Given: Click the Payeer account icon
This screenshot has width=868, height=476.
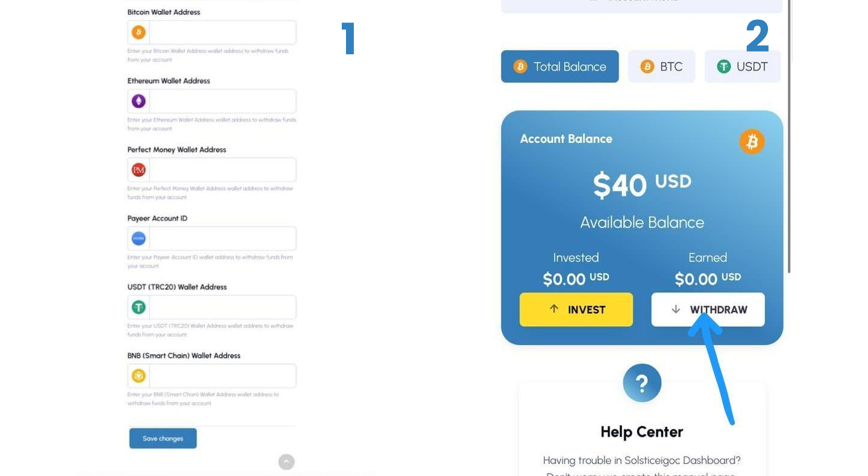Looking at the screenshot, I should point(139,239).
